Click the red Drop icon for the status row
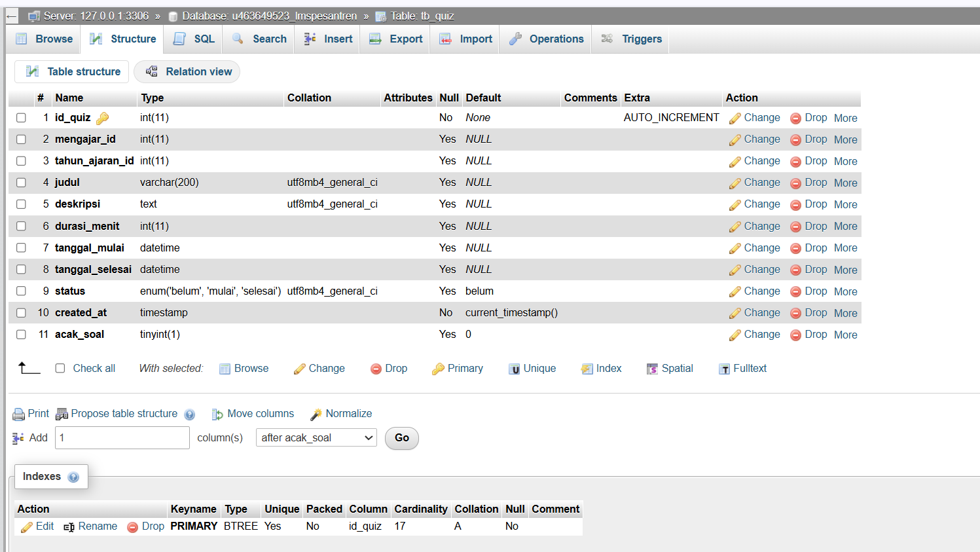The height and width of the screenshot is (552, 980). 795,292
